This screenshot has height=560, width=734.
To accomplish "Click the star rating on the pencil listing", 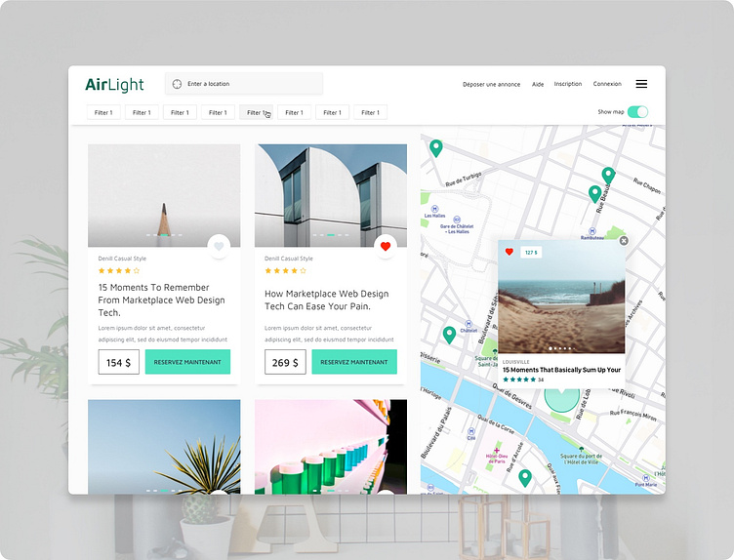I will pyautogui.click(x=119, y=270).
